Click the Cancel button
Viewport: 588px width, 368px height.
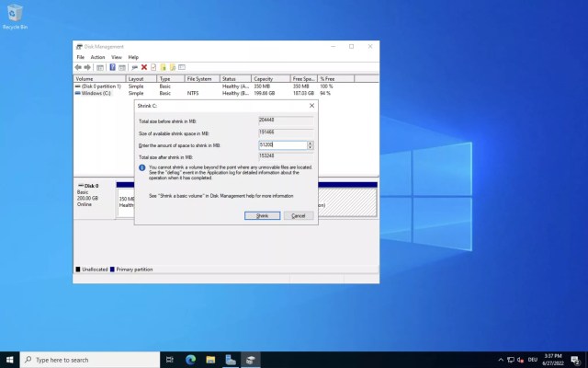click(x=298, y=215)
